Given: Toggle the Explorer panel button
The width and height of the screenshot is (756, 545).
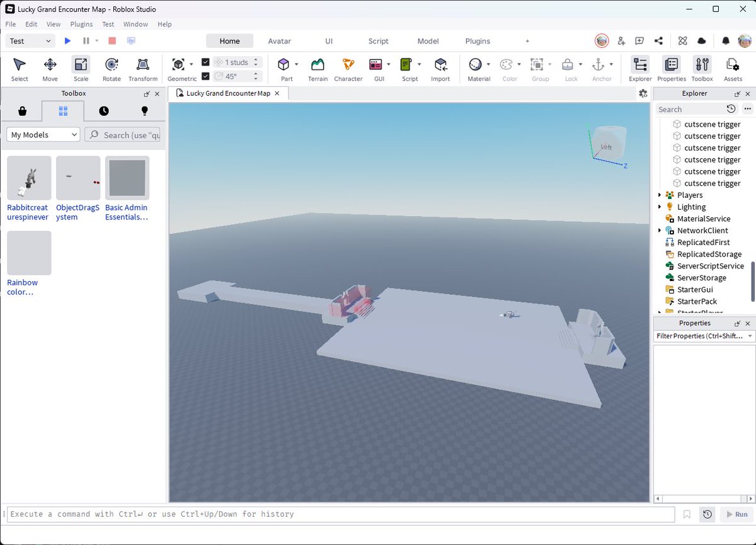Looking at the screenshot, I should (640, 69).
